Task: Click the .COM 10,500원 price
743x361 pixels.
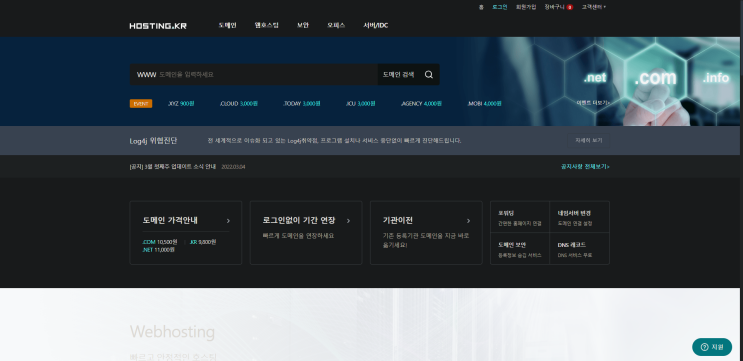Action: (160, 242)
